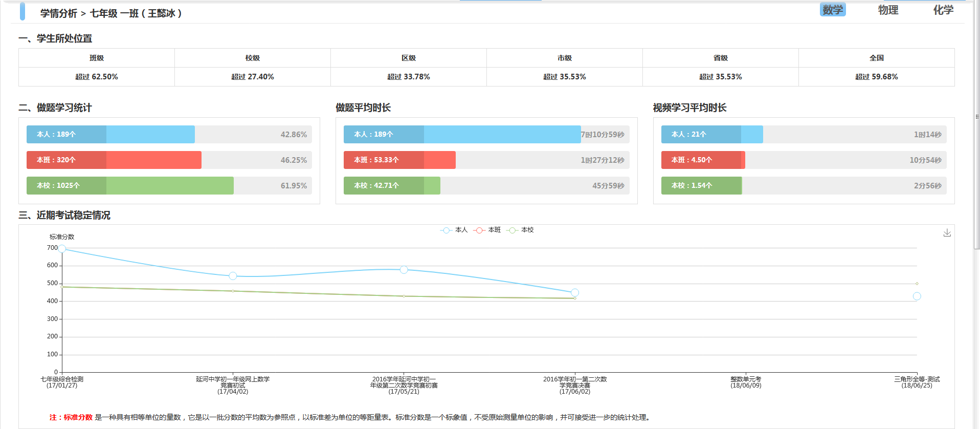Click the 班级 column header
980x429 pixels.
point(97,58)
